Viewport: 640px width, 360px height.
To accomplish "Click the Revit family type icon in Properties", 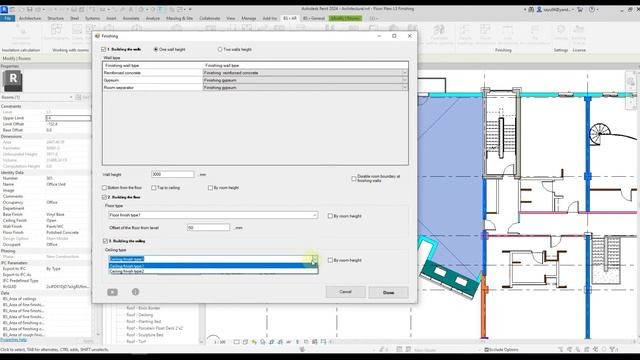I will pos(13,80).
